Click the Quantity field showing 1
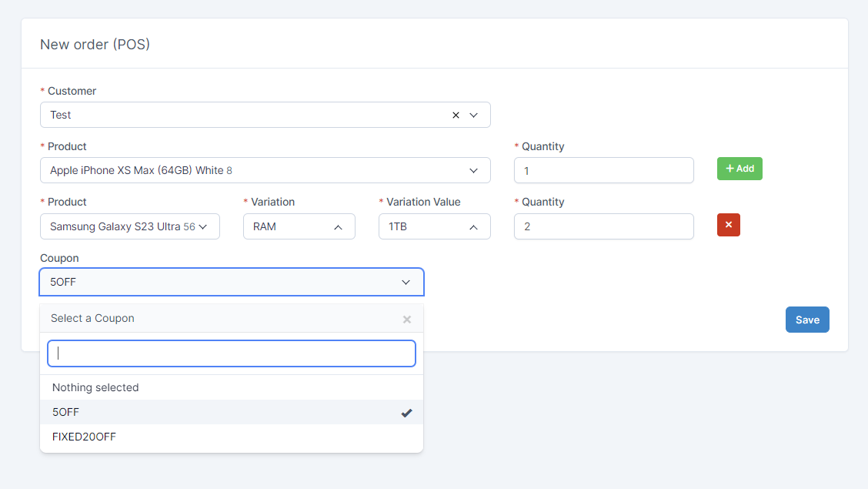 tap(603, 170)
